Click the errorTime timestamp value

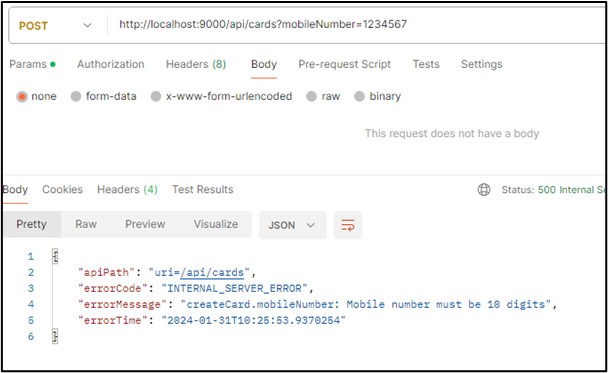click(254, 320)
